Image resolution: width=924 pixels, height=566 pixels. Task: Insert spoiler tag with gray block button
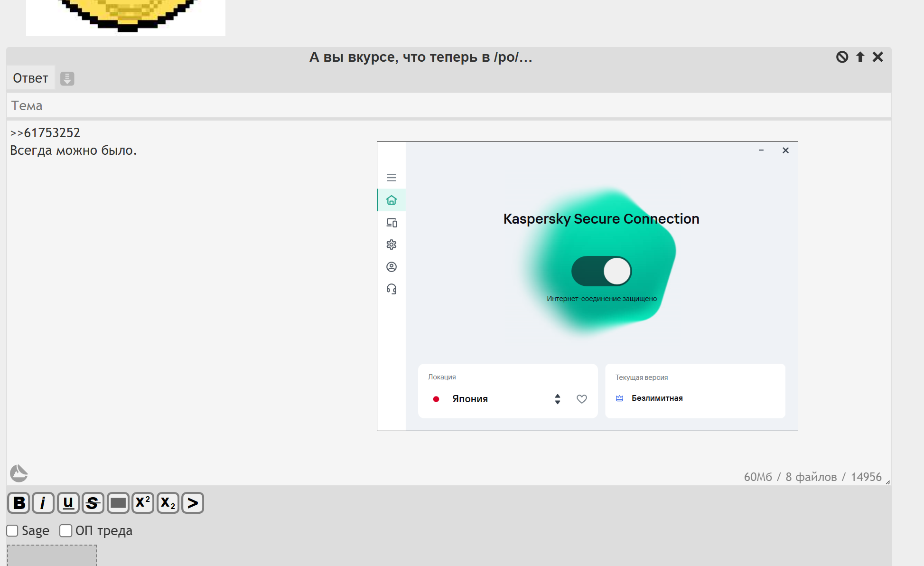click(118, 502)
